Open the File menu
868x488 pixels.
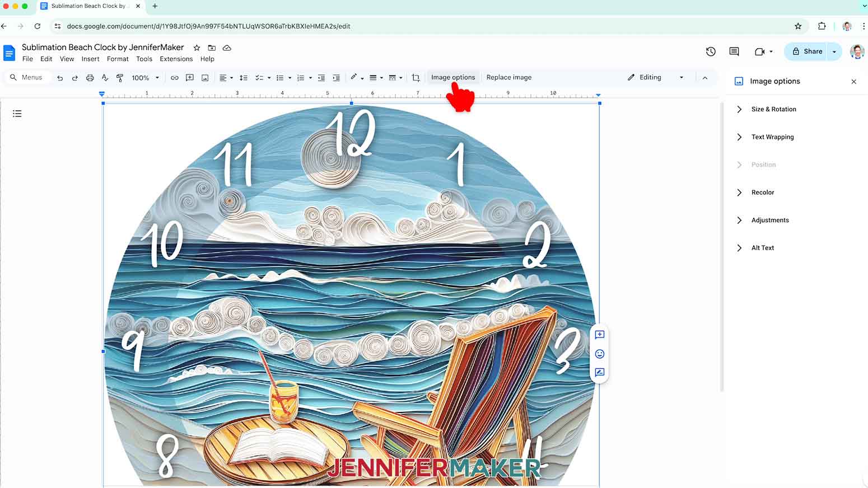[27, 59]
